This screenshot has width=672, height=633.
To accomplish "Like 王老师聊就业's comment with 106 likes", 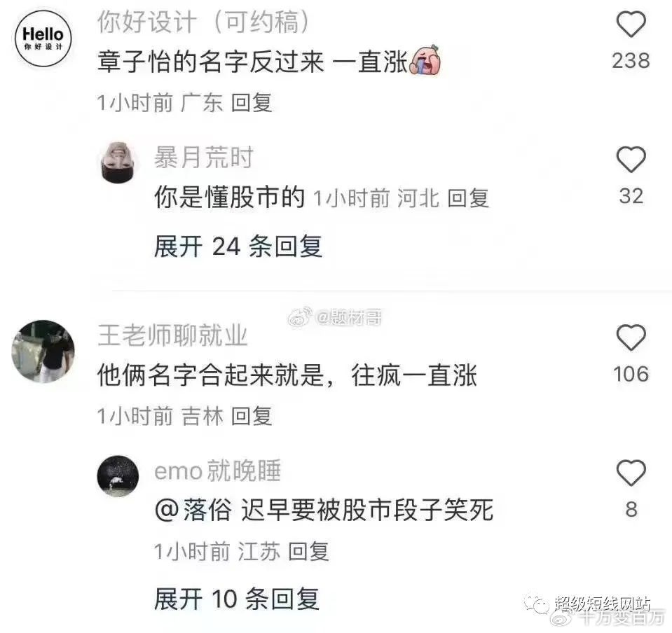I will 631,338.
